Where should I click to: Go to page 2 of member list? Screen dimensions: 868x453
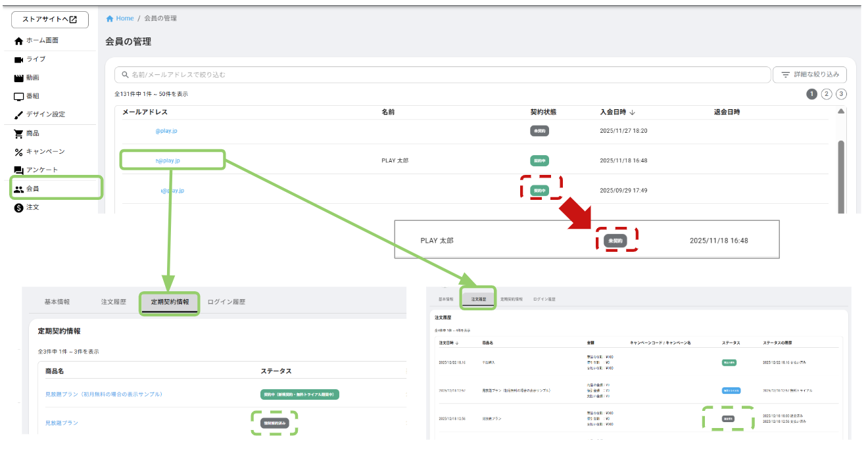[827, 94]
